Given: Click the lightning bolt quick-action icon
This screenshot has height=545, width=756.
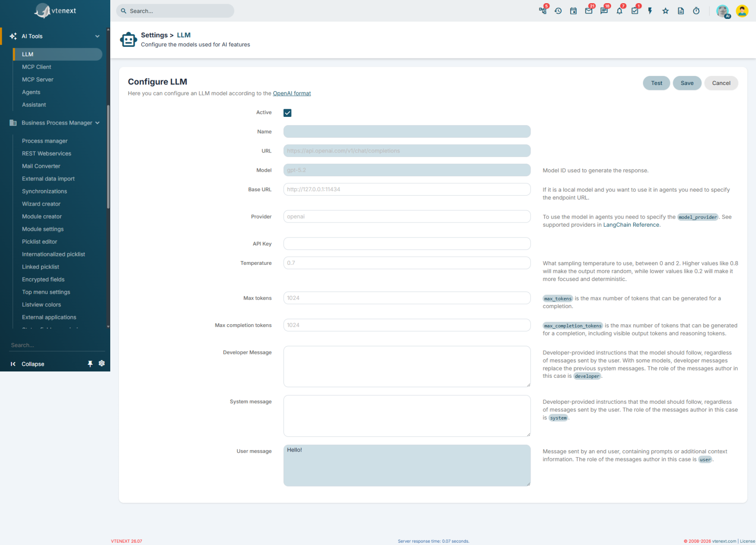Looking at the screenshot, I should pos(650,11).
